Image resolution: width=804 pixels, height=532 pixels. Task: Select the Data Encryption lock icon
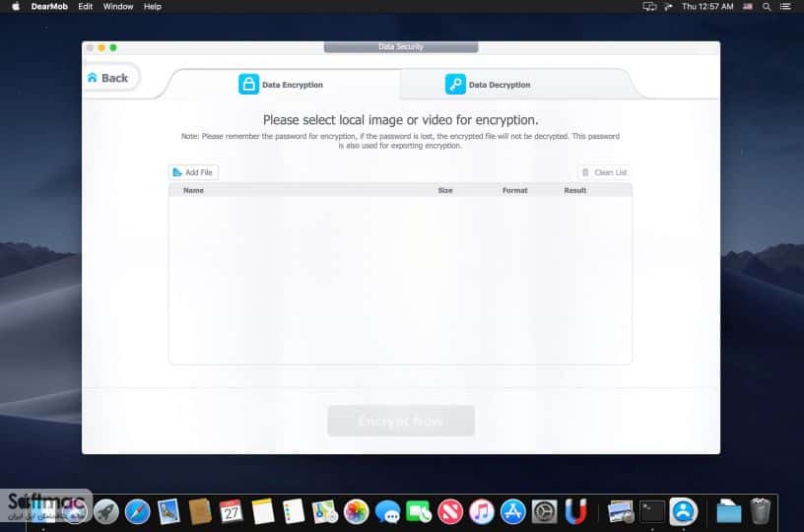pos(248,84)
